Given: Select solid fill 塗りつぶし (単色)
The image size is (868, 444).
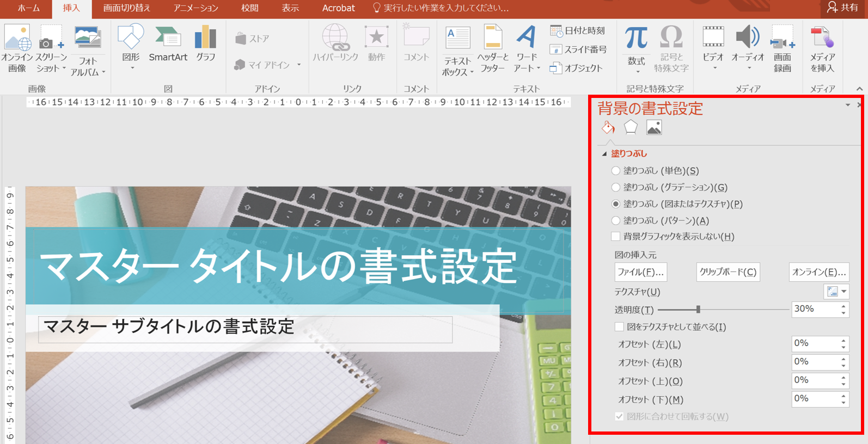Looking at the screenshot, I should point(616,171).
